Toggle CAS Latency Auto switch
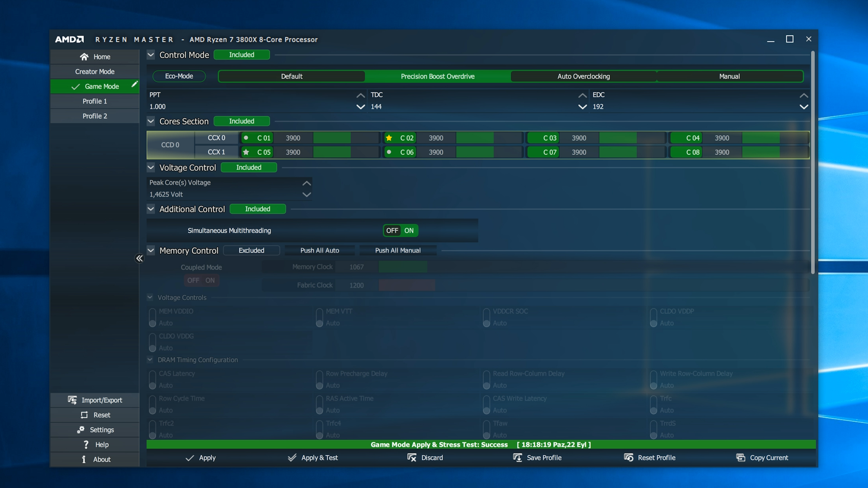The image size is (868, 488). [152, 380]
